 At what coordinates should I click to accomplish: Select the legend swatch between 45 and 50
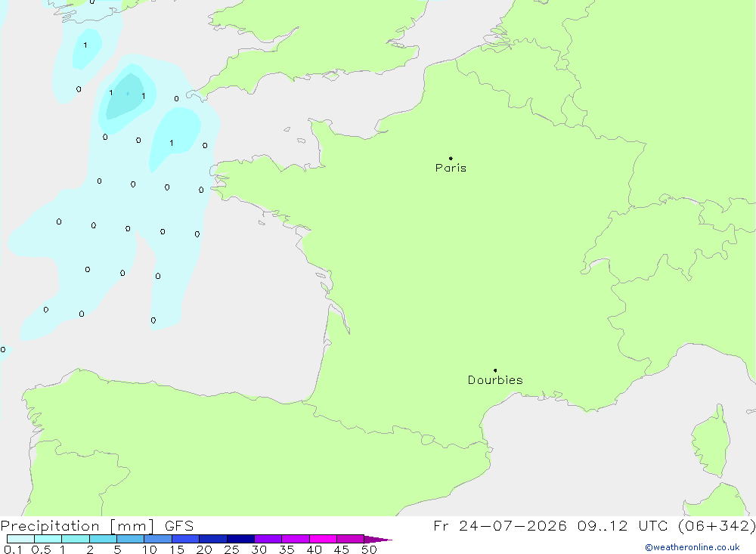pyautogui.click(x=351, y=539)
